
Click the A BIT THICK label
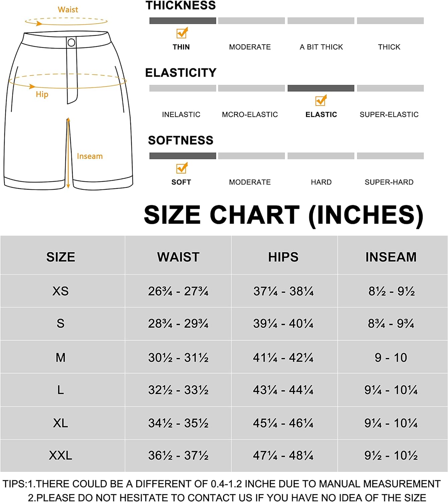point(321,47)
